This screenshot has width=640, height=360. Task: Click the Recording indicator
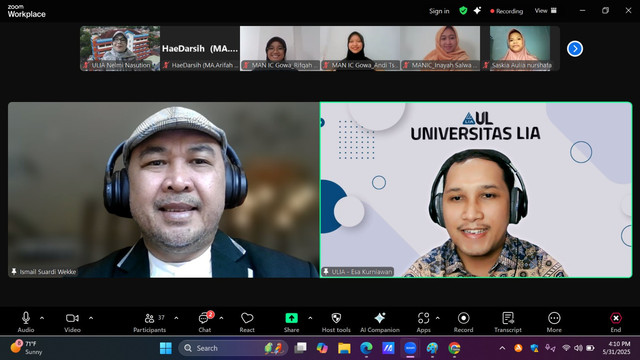pos(507,11)
